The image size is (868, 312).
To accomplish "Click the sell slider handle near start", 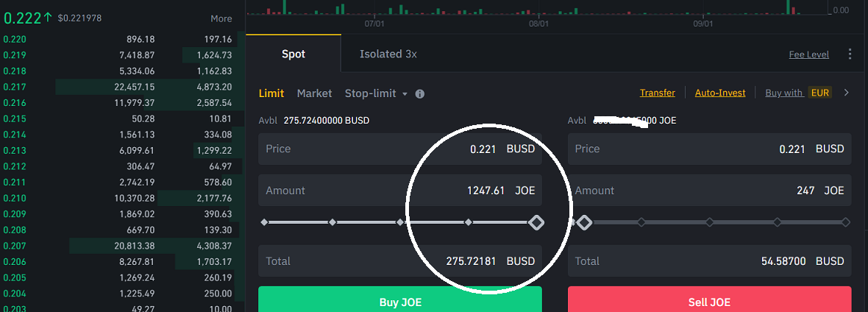I will point(584,222).
